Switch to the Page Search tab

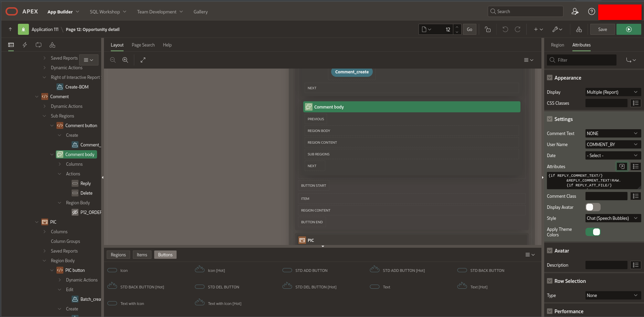pos(143,45)
